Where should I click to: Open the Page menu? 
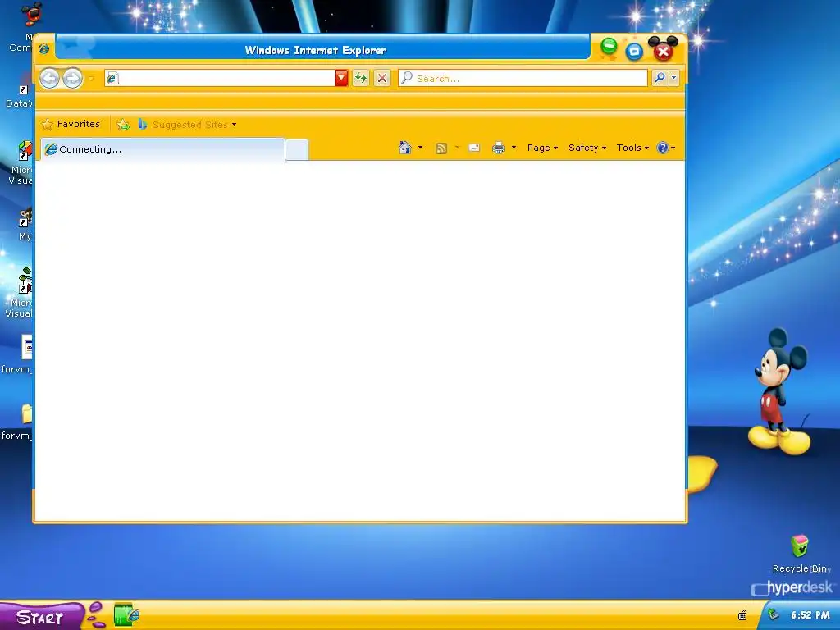[542, 148]
